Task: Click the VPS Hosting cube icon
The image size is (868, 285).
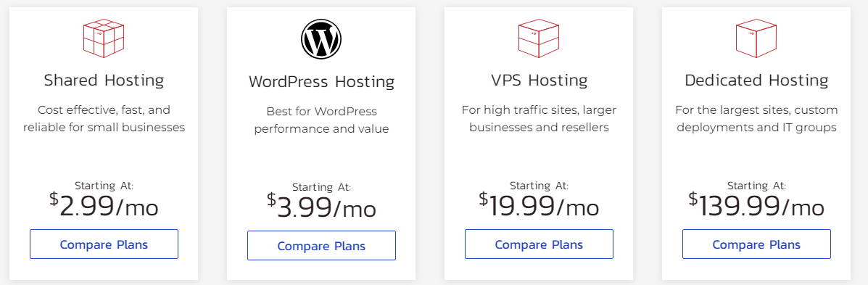Action: (x=539, y=38)
